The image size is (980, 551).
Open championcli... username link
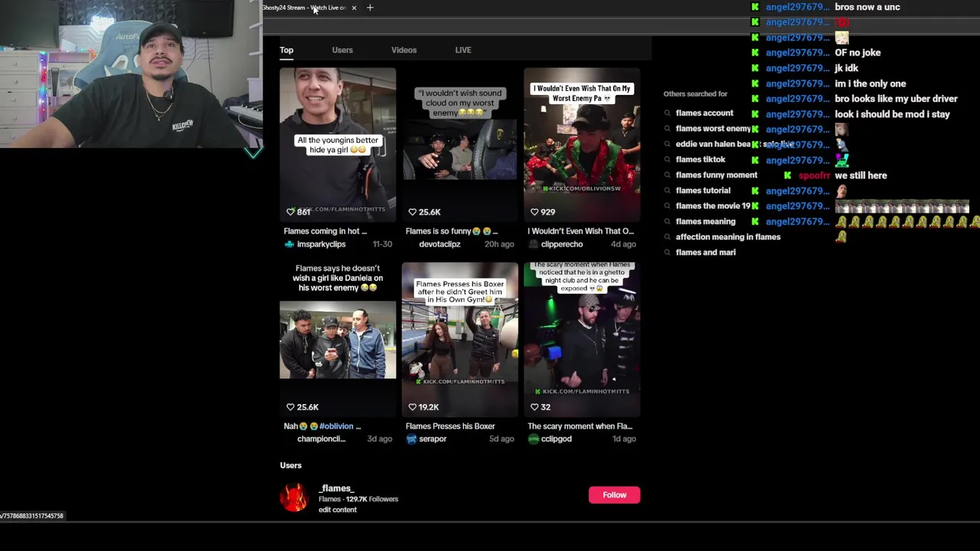[321, 439]
